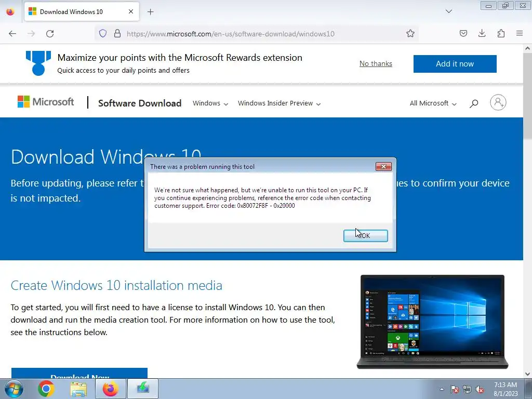Viewport: 532px width, 399px height.
Task: Click the Windows 10 laptop image
Action: pos(432,322)
